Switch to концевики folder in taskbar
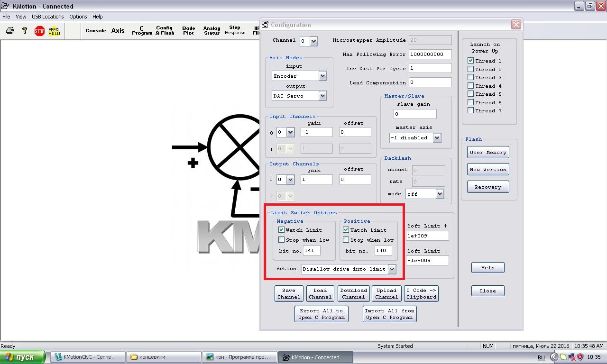 (x=164, y=357)
